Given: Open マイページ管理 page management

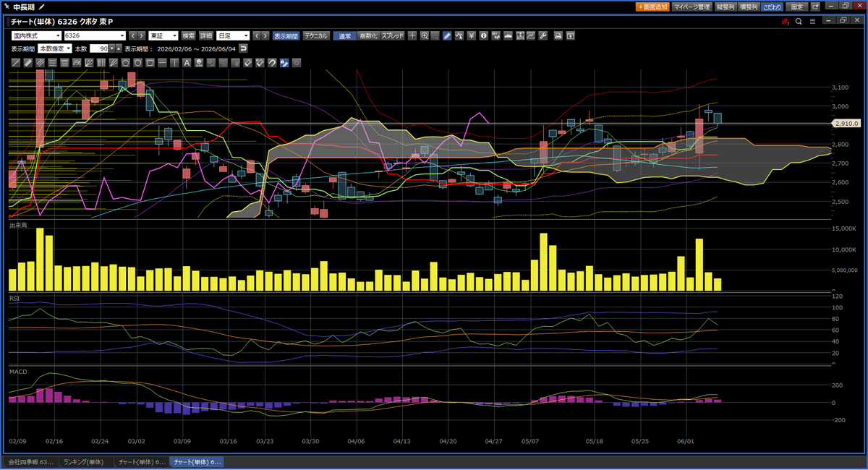Looking at the screenshot, I should click(691, 7).
